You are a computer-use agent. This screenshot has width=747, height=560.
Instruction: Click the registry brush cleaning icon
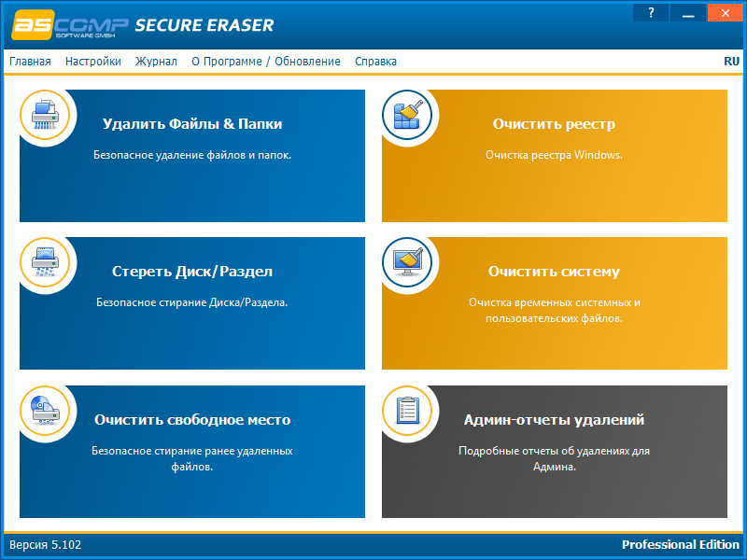point(407,115)
